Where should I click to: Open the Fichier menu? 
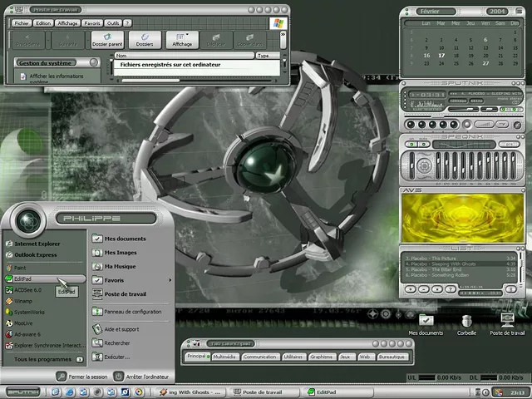(x=22, y=23)
